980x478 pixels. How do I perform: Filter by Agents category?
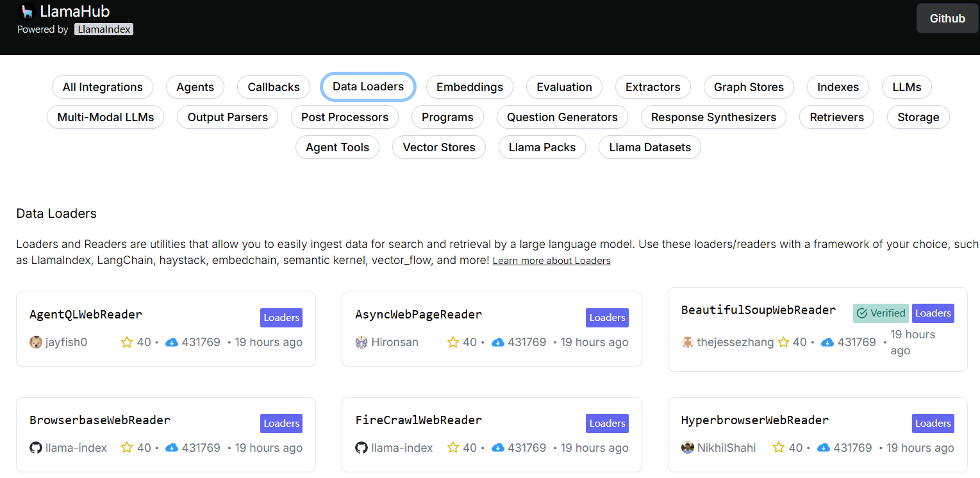tap(195, 87)
